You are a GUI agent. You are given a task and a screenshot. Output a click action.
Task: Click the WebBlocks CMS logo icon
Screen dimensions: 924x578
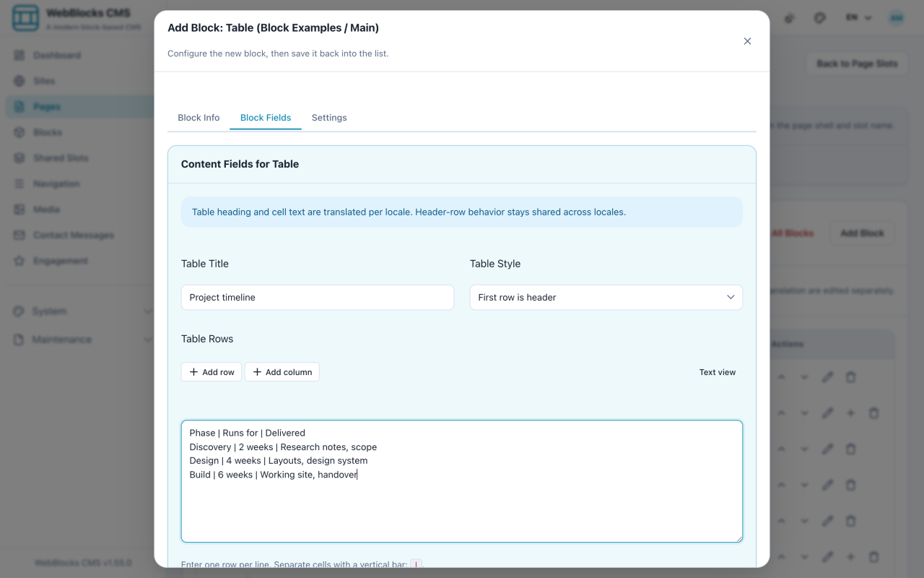25,18
